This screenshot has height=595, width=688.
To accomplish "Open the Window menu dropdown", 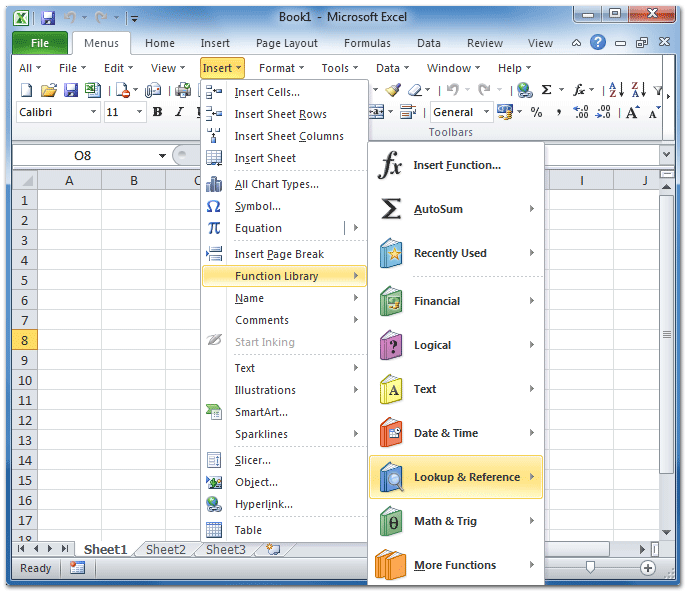I will [x=453, y=68].
